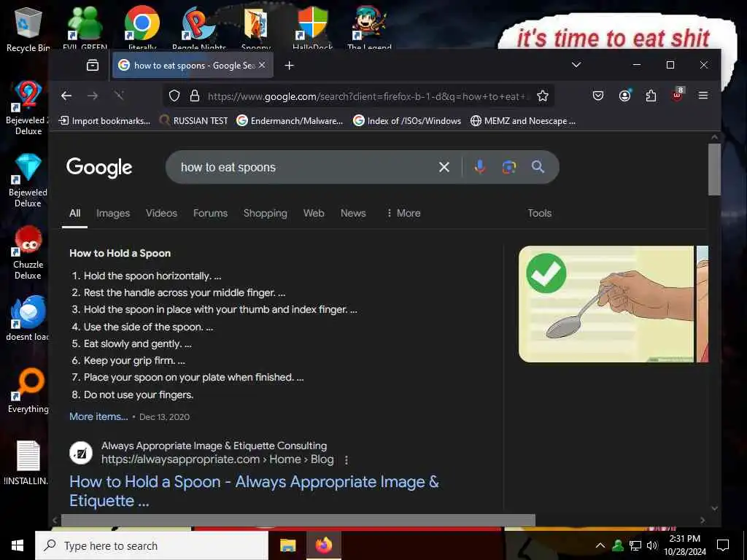Stop loading the page

119,96
